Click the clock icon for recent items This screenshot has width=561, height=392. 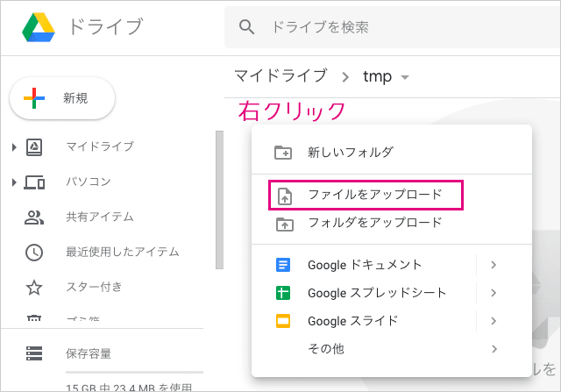(34, 253)
